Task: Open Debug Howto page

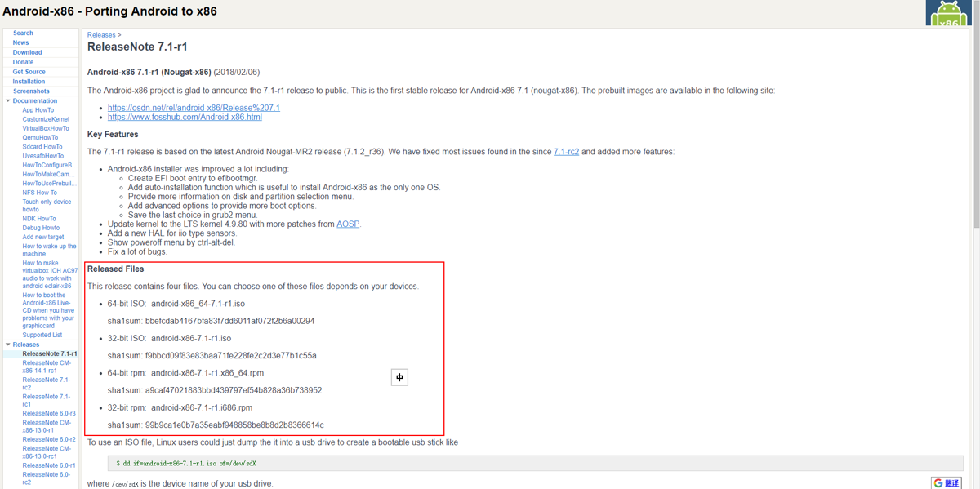Action: (41, 228)
